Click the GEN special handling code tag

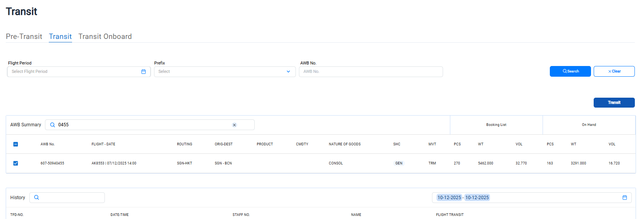pos(398,163)
